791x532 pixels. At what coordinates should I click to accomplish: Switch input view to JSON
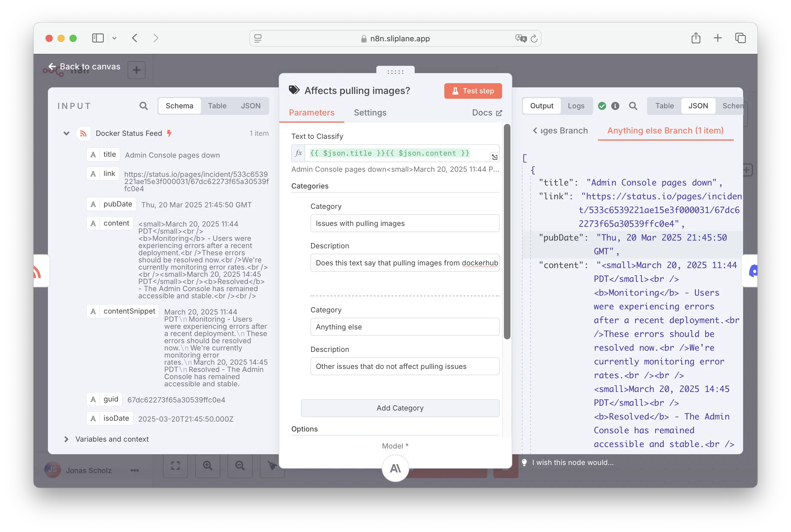[251, 106]
